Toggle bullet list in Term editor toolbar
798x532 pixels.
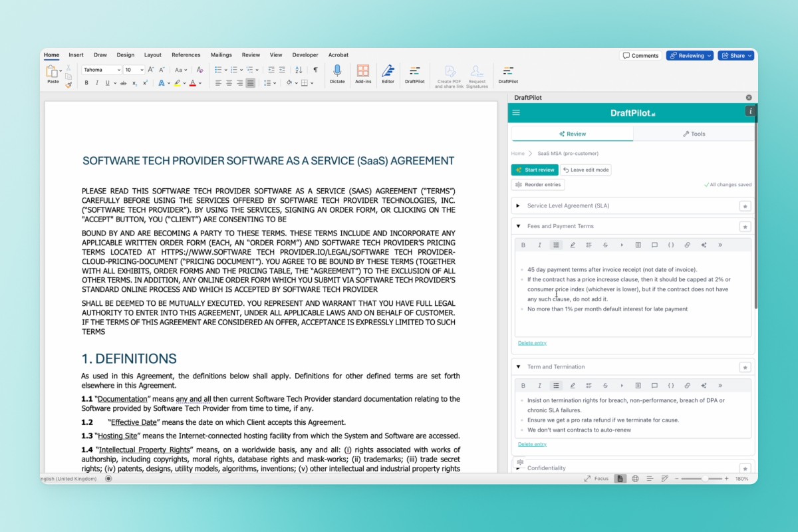pyautogui.click(x=556, y=386)
